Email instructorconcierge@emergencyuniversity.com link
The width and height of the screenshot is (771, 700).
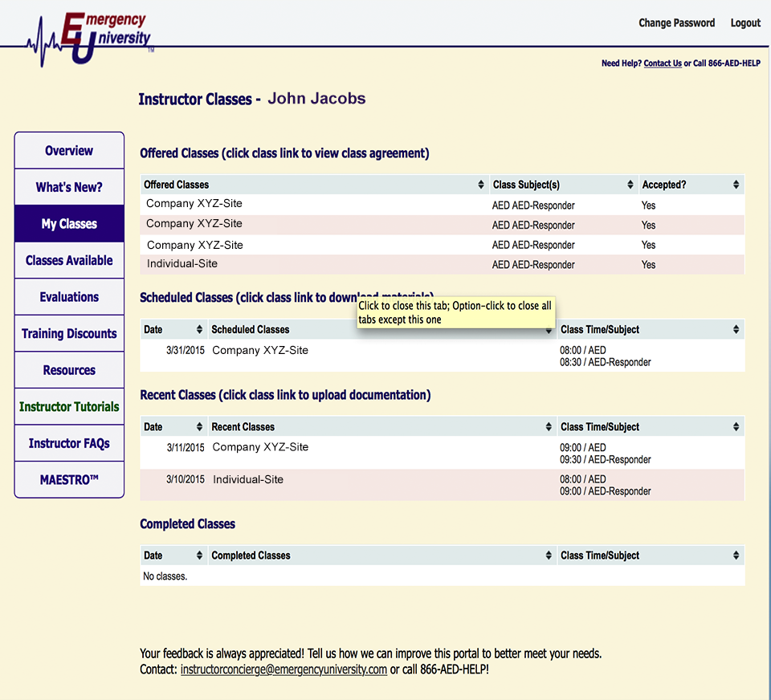[284, 669]
